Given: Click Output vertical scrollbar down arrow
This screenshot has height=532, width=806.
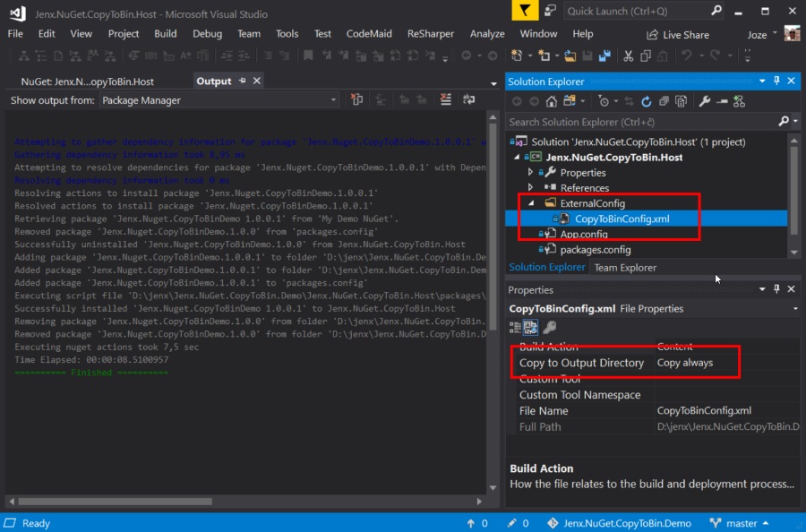Looking at the screenshot, I should (493, 487).
